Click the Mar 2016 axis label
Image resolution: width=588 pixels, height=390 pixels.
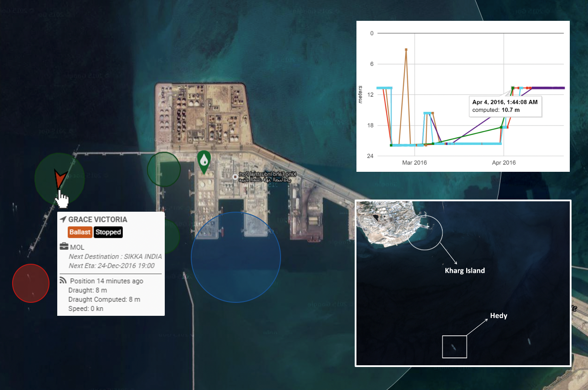pyautogui.click(x=415, y=163)
